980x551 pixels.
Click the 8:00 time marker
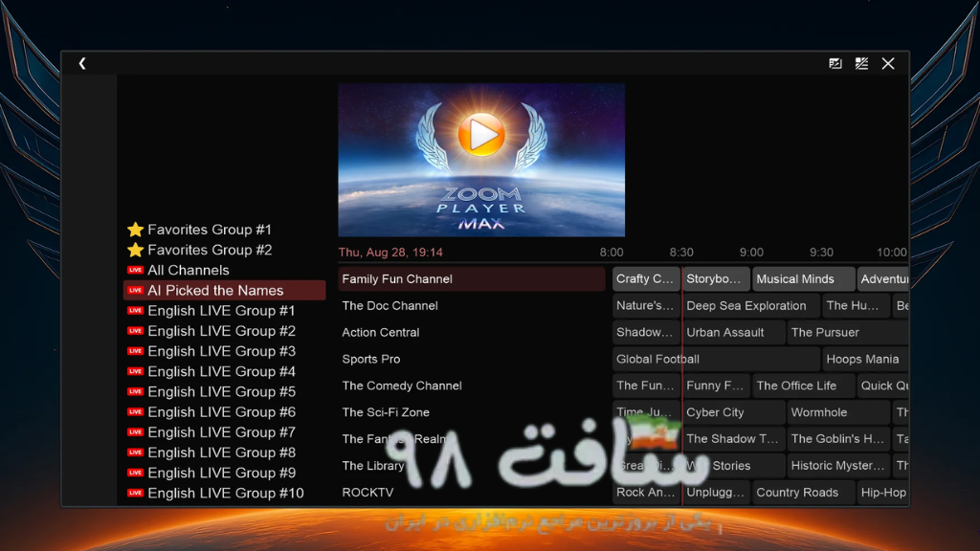click(612, 253)
